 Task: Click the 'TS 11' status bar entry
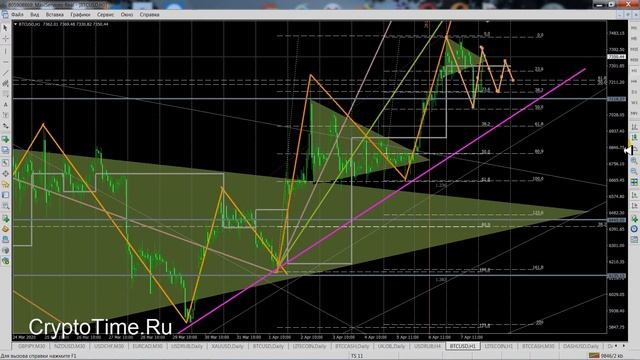(x=357, y=356)
